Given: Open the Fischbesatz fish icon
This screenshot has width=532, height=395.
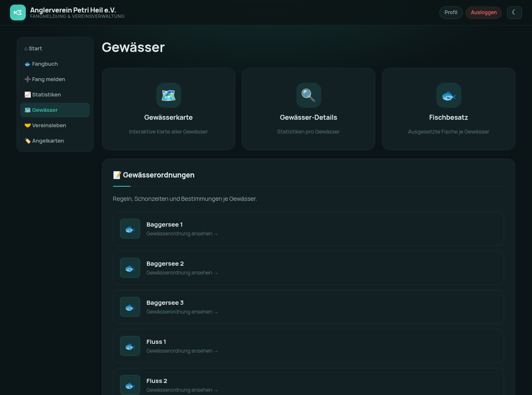Looking at the screenshot, I should 448,95.
